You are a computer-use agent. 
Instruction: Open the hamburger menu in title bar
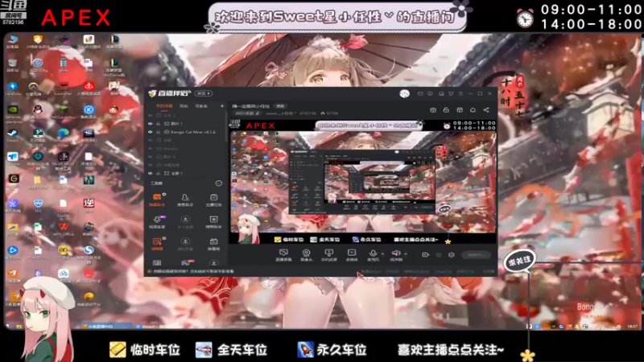pyautogui.click(x=460, y=93)
